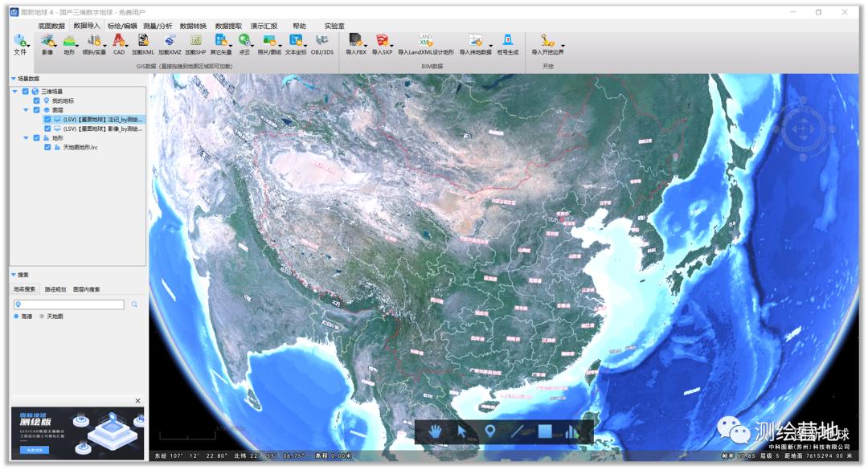Select the 加载KML tool
Viewport: 868px width, 470px height.
tap(143, 43)
